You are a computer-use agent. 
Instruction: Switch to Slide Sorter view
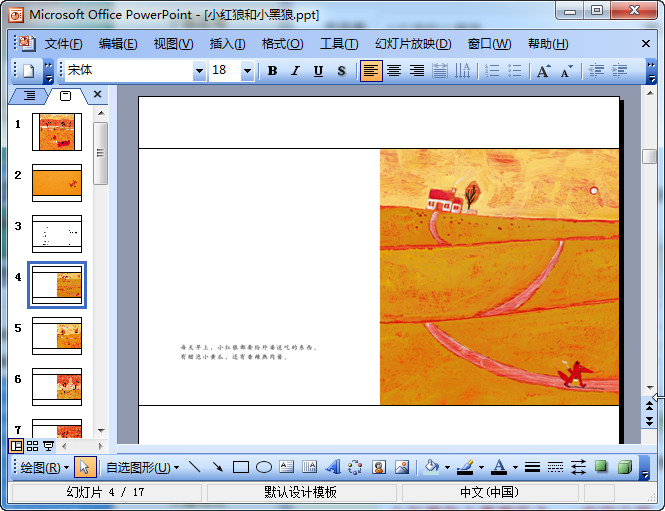[x=32, y=446]
